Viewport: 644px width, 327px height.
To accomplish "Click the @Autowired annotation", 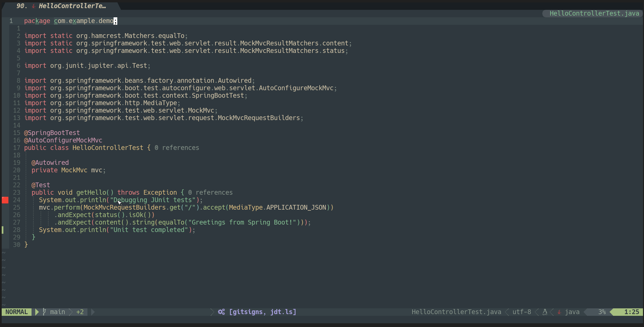I will (50, 162).
